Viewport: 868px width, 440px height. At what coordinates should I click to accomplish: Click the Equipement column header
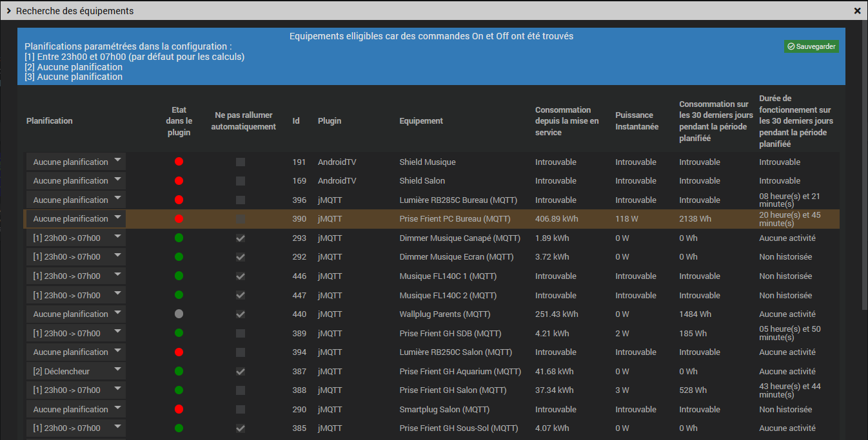point(421,121)
